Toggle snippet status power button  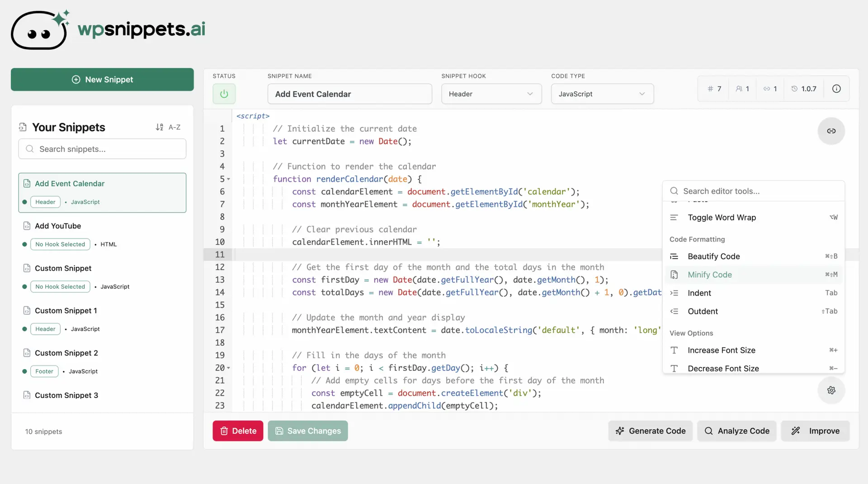point(224,94)
